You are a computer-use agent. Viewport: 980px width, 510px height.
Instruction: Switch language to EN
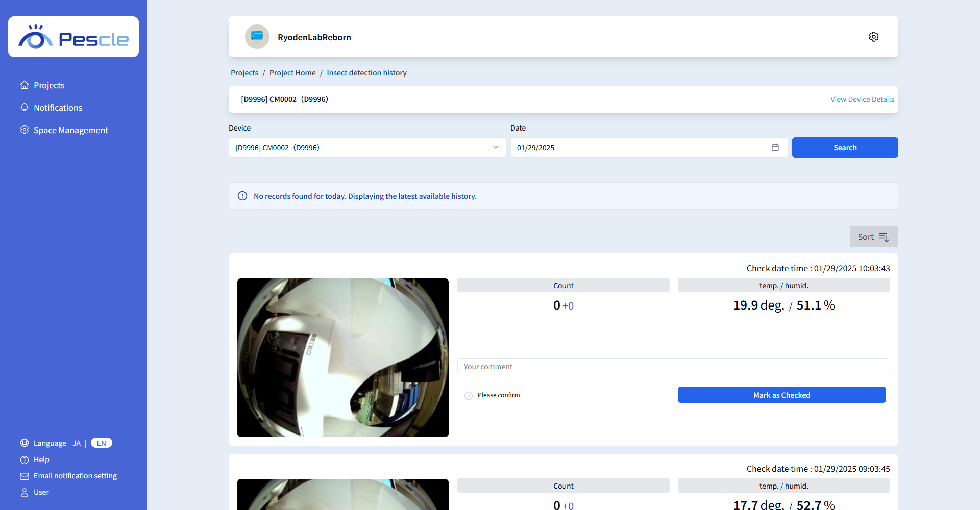(x=101, y=443)
